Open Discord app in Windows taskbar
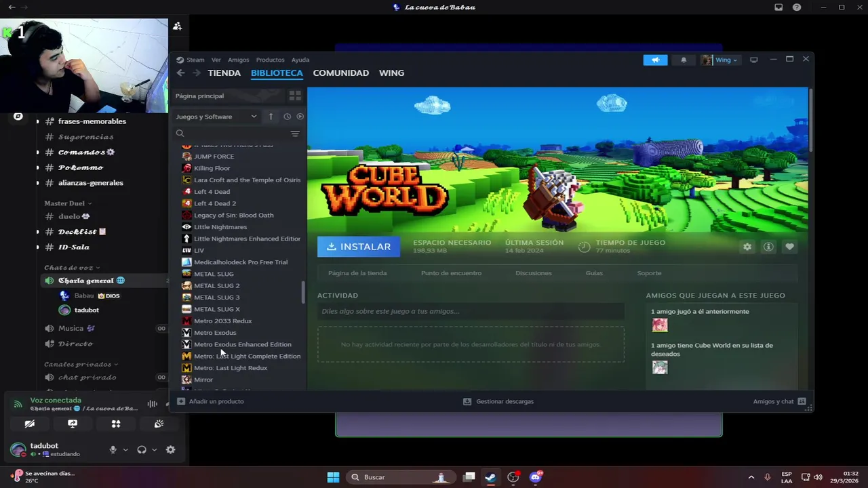 (536, 477)
